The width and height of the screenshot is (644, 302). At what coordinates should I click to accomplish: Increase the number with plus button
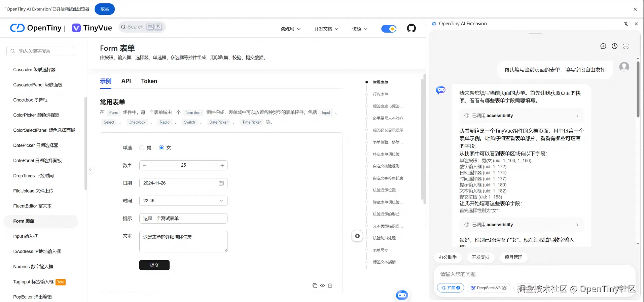(x=222, y=165)
